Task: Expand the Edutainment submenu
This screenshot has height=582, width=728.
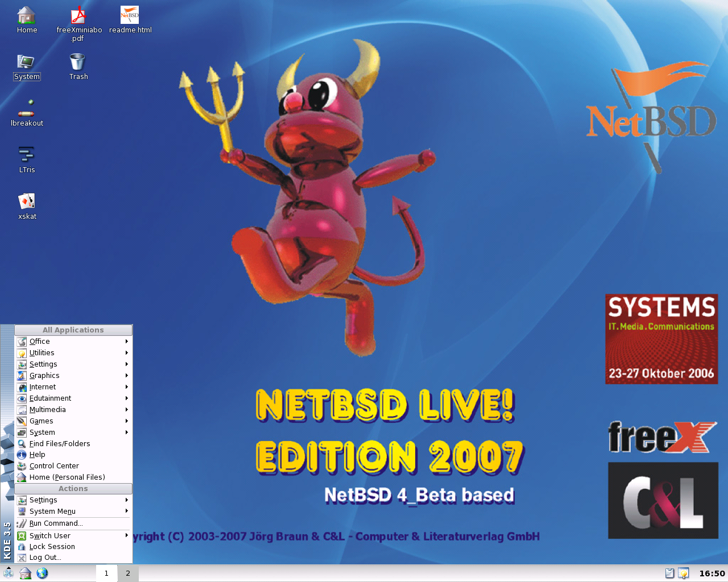Action: 73,398
